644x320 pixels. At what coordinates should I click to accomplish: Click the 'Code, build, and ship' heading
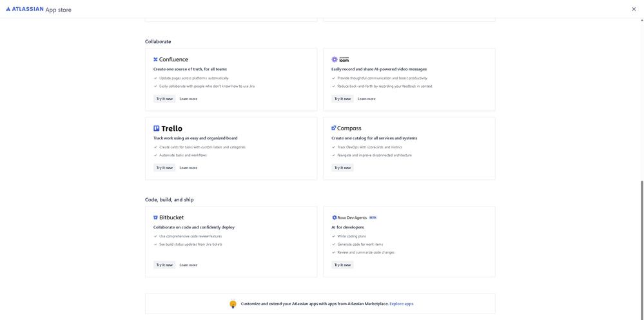(x=169, y=200)
